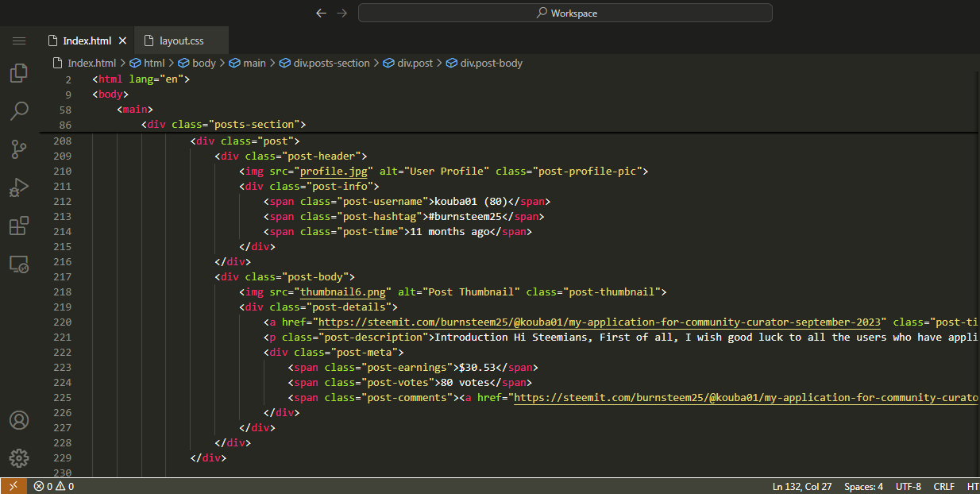
Task: Open the Accounts menu icon
Action: click(x=19, y=420)
